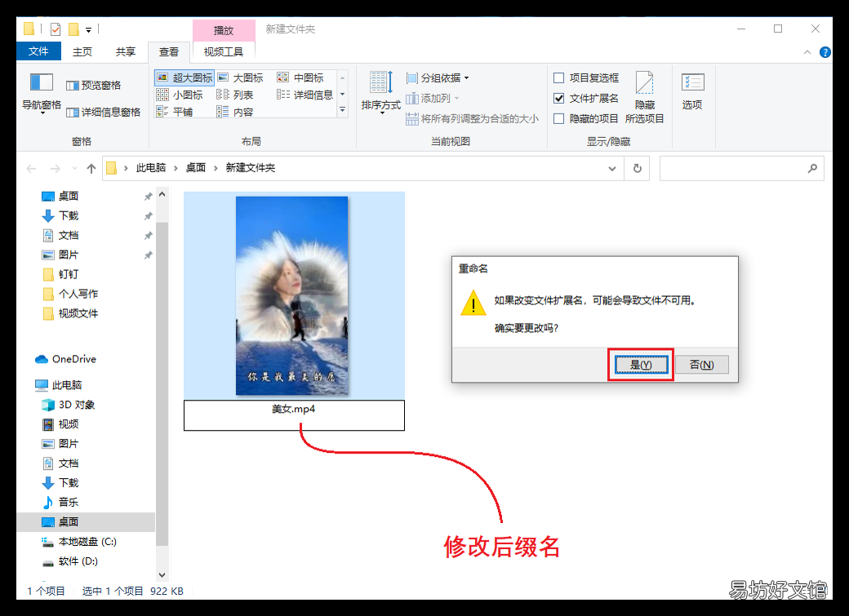849x616 pixels.
Task: Click the video thumbnail of 美女.mp4
Action: click(x=292, y=295)
